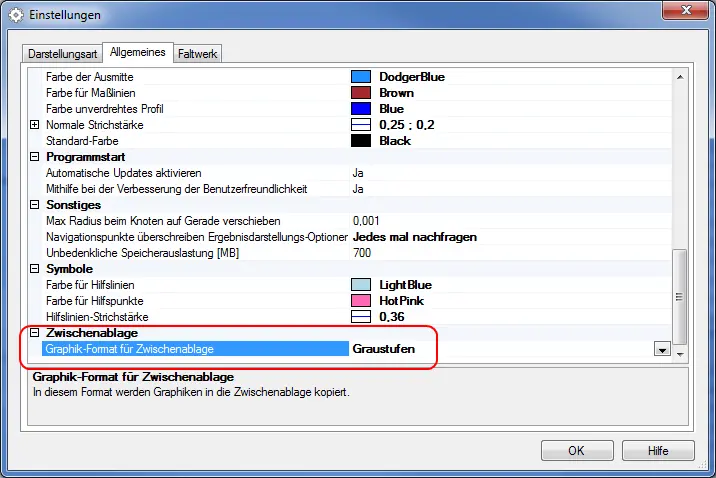Click the Brown swatch for Maßlinien
The image size is (716, 478).
[361, 93]
